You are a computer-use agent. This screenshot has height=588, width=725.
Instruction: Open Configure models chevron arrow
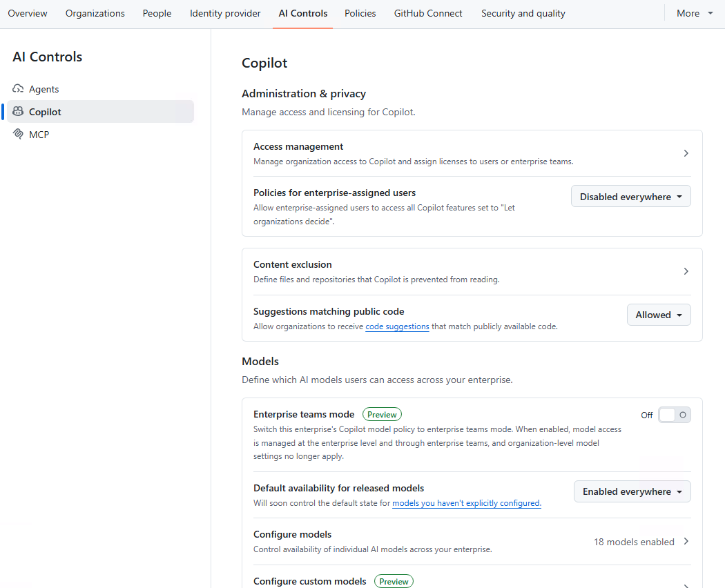coord(686,541)
